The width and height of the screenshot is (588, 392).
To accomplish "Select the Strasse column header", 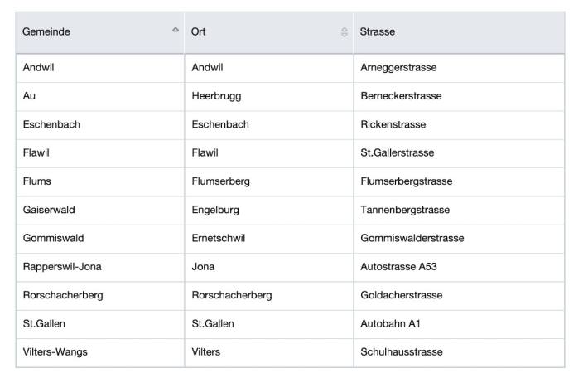I will pos(459,32).
